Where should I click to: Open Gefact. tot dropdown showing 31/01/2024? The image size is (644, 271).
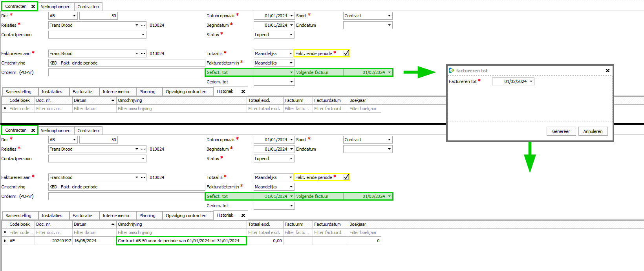point(291,196)
